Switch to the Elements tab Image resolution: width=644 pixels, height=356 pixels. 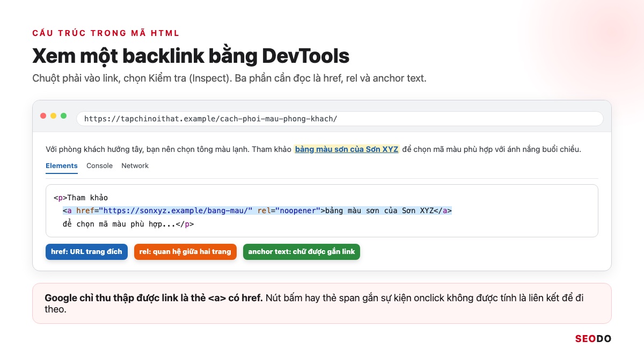tap(62, 166)
